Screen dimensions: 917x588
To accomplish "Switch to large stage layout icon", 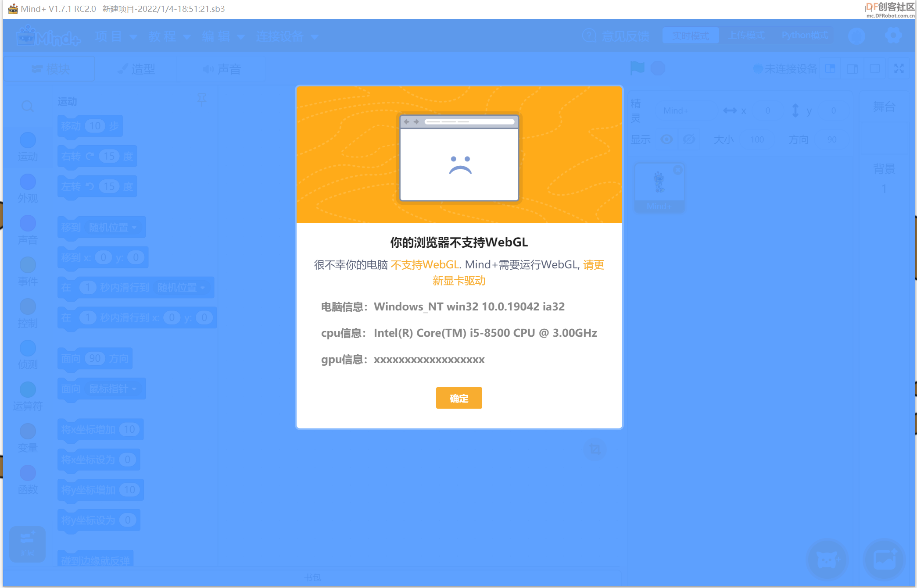I will coord(852,68).
